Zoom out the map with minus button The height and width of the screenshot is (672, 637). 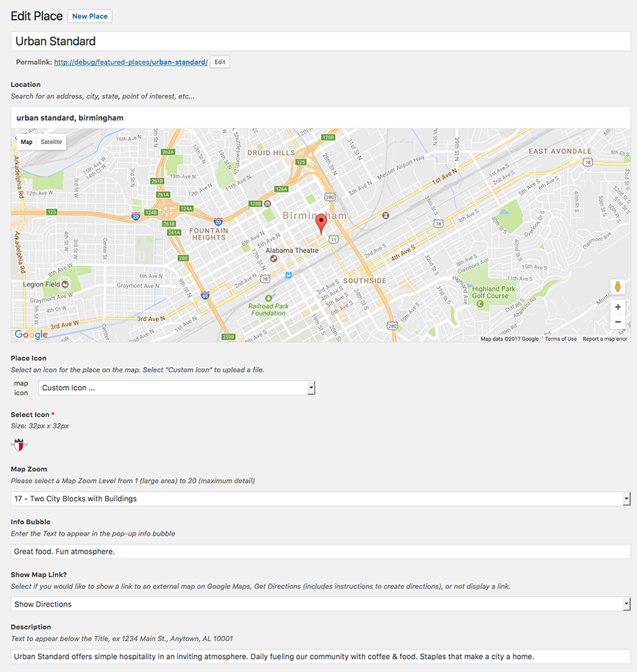pos(618,322)
